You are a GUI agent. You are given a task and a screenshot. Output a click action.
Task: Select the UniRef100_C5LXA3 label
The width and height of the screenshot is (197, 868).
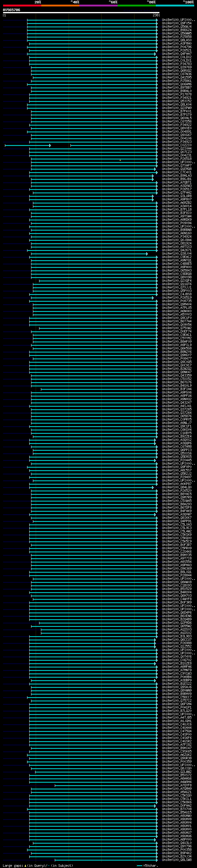point(176,524)
